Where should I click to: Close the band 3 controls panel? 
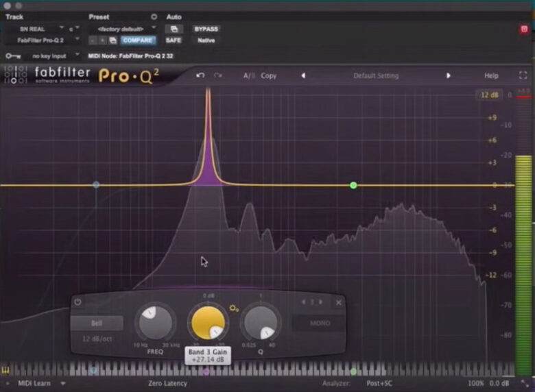coord(338,302)
